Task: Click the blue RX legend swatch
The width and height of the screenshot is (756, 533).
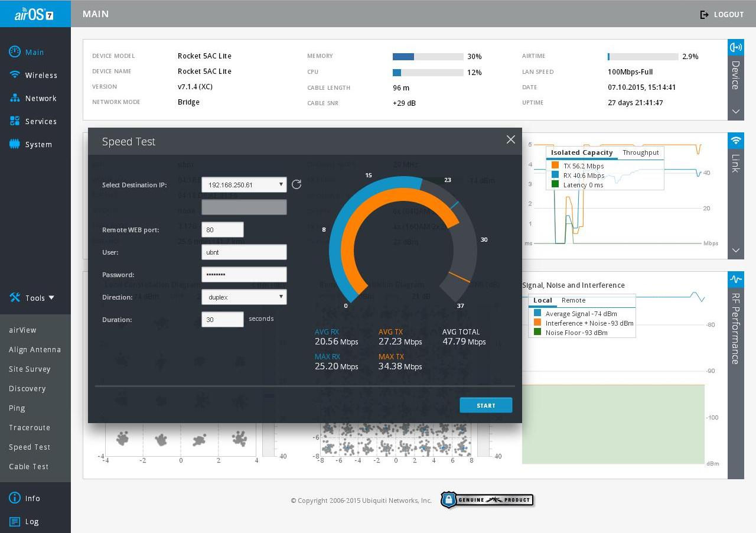Action: point(555,175)
